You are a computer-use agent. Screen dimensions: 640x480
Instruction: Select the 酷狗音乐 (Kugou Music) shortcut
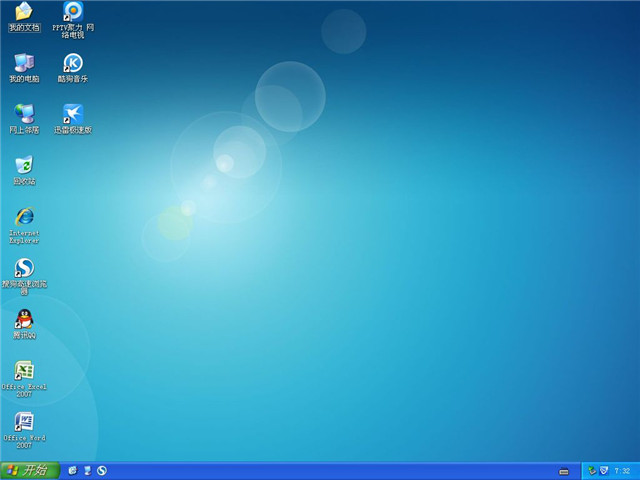point(73,63)
